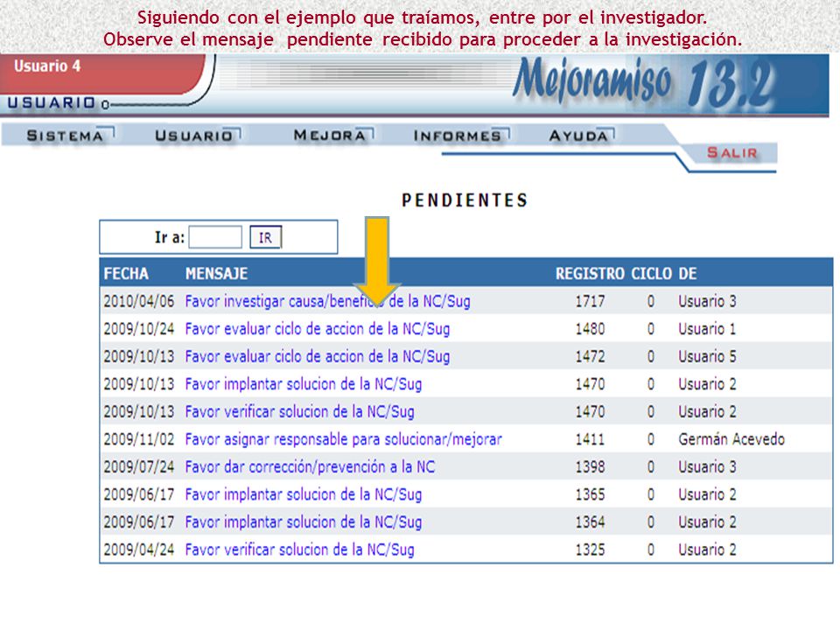The width and height of the screenshot is (840, 630).
Task: Click the FECHA column header
Action: (126, 274)
